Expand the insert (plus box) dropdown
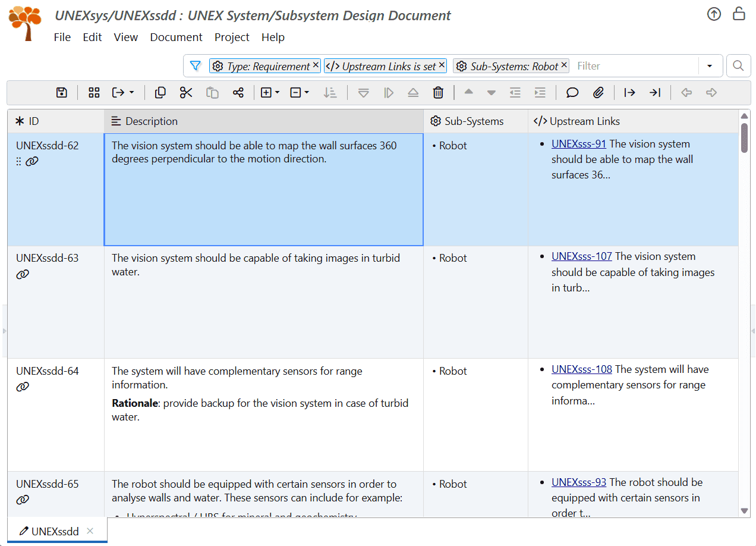 (x=277, y=93)
